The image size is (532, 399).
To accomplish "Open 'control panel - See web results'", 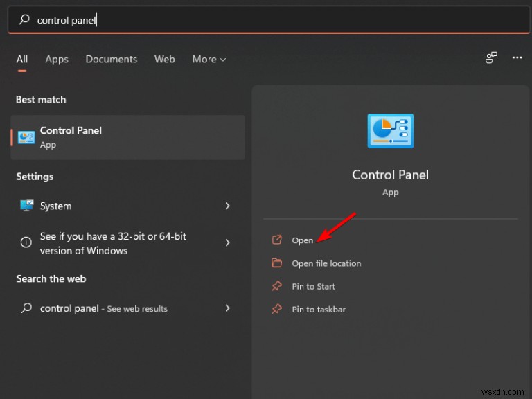I will pos(127,308).
